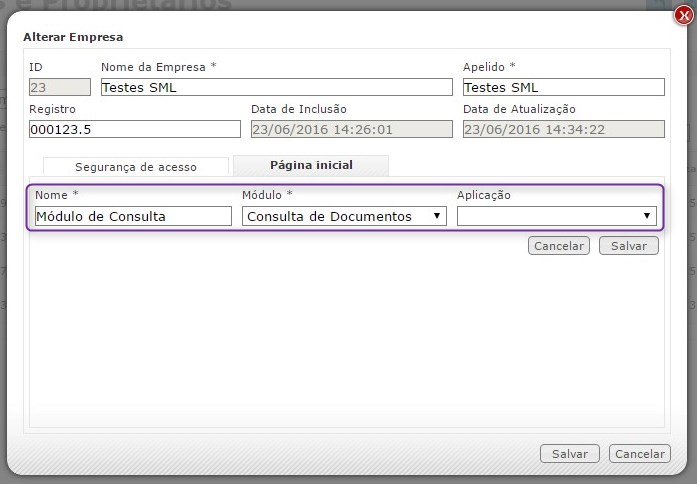Select the Página inicial tab
This screenshot has height=484, width=697.
[x=310, y=165]
